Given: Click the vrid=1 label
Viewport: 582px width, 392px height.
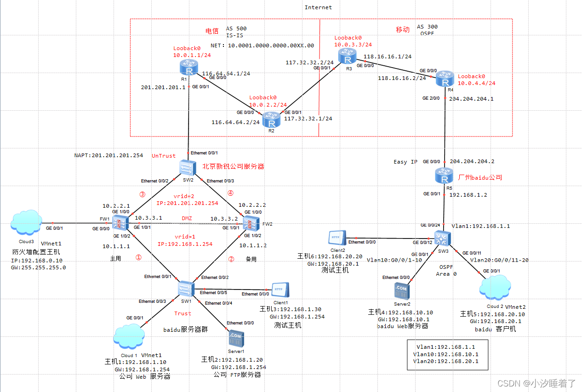Looking at the screenshot, I should (186, 237).
